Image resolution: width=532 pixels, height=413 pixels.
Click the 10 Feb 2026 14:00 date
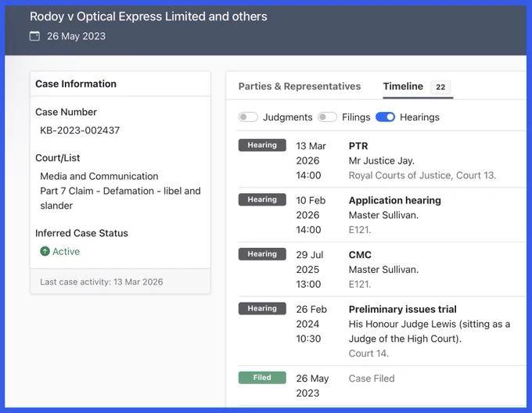pyautogui.click(x=311, y=215)
